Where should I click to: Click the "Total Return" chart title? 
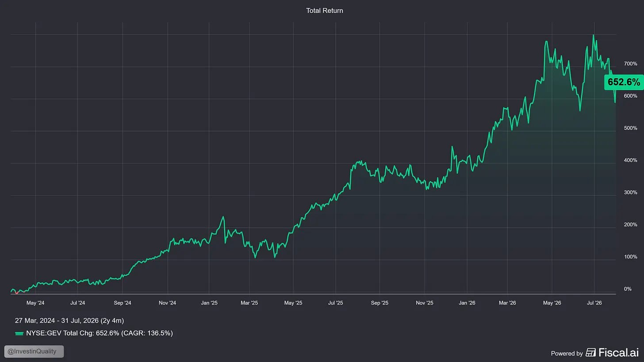pos(325,10)
